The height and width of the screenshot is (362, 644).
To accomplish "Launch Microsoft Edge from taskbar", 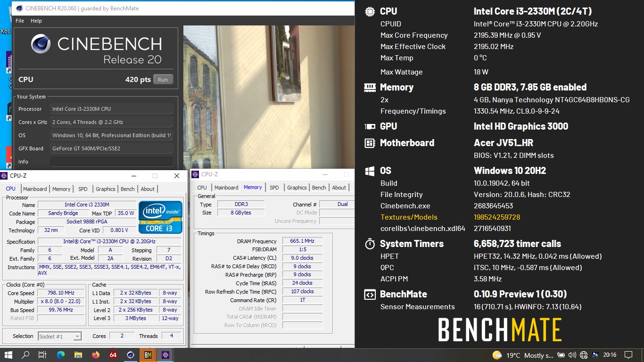I will pyautogui.click(x=61, y=355).
